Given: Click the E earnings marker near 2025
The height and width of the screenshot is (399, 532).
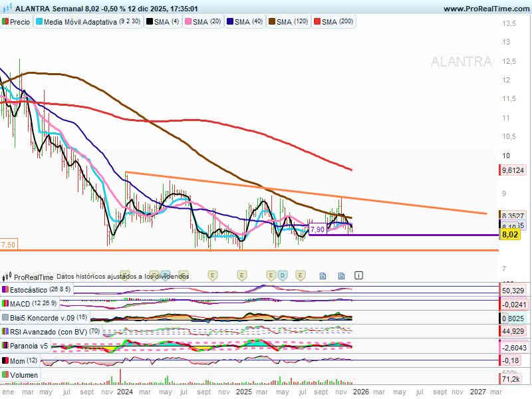Looking at the screenshot, I should click(241, 275).
